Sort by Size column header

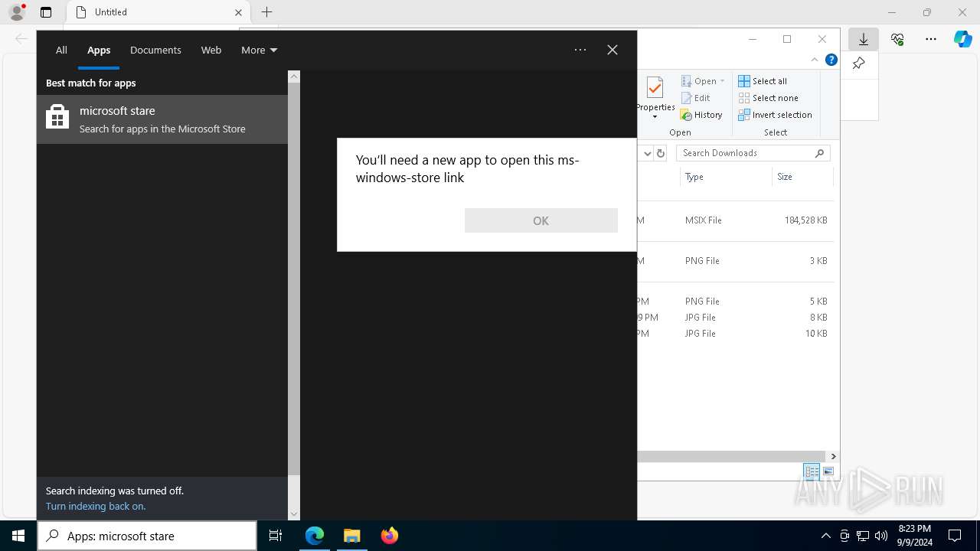pos(802,177)
